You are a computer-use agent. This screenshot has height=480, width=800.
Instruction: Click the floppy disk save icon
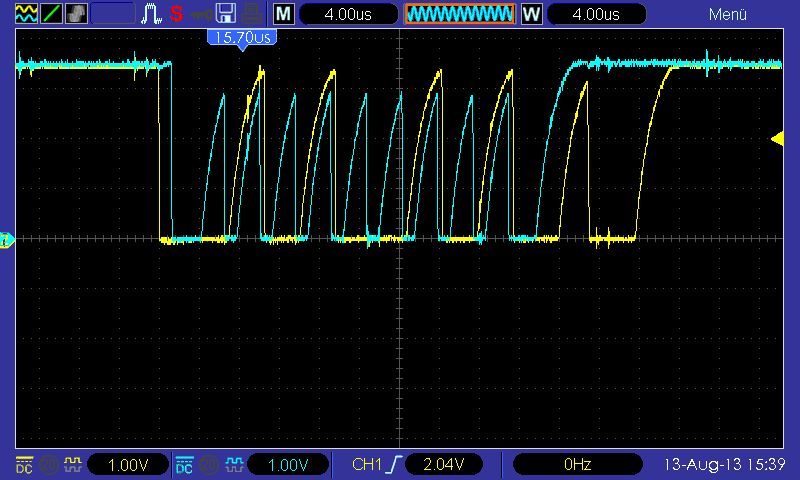(225, 13)
